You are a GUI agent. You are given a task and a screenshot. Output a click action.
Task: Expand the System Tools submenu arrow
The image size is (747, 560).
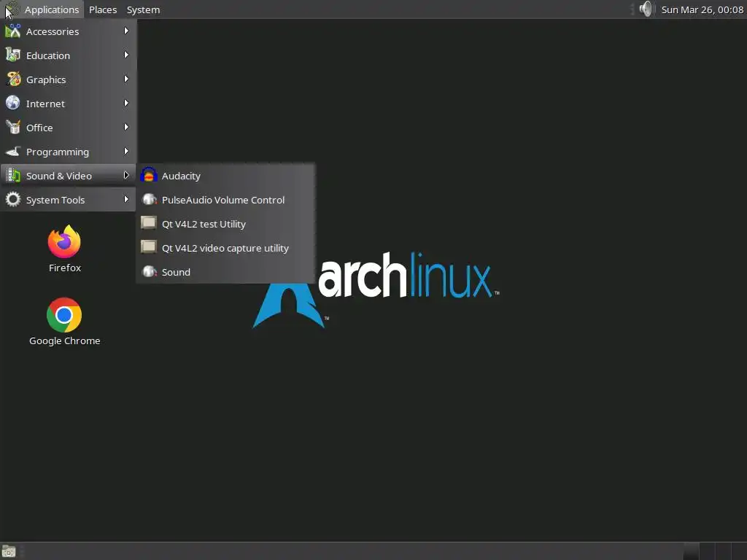(x=126, y=200)
